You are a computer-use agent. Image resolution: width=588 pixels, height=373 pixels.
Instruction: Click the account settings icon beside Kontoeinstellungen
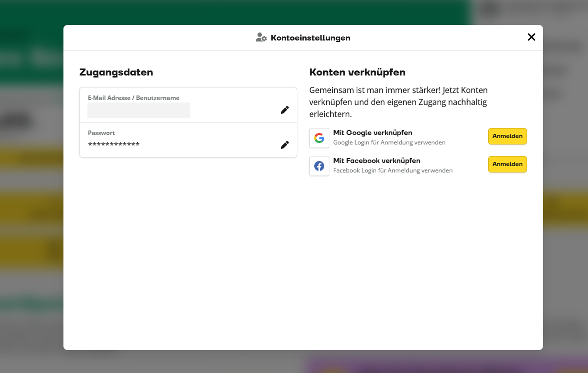[261, 37]
